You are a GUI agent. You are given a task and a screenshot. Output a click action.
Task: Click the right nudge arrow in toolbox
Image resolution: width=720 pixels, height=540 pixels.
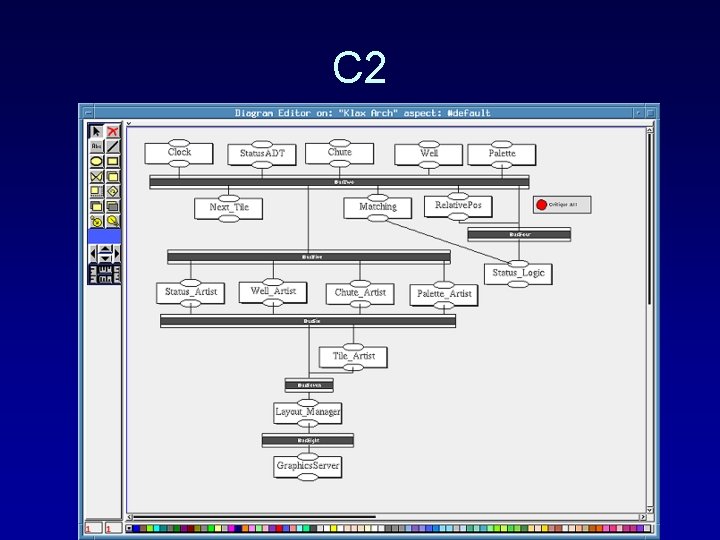(x=117, y=253)
